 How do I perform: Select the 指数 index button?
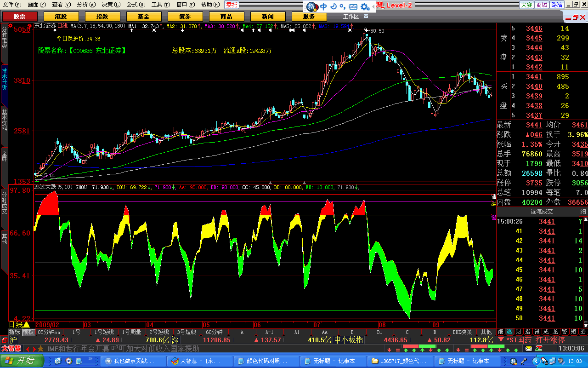point(102,17)
